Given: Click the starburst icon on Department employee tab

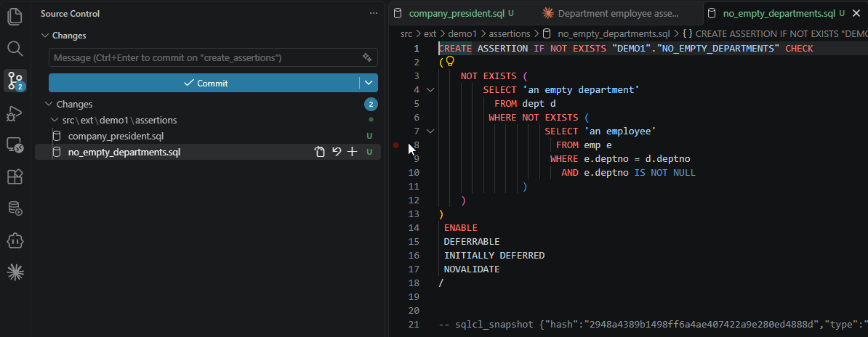Looking at the screenshot, I should [548, 13].
